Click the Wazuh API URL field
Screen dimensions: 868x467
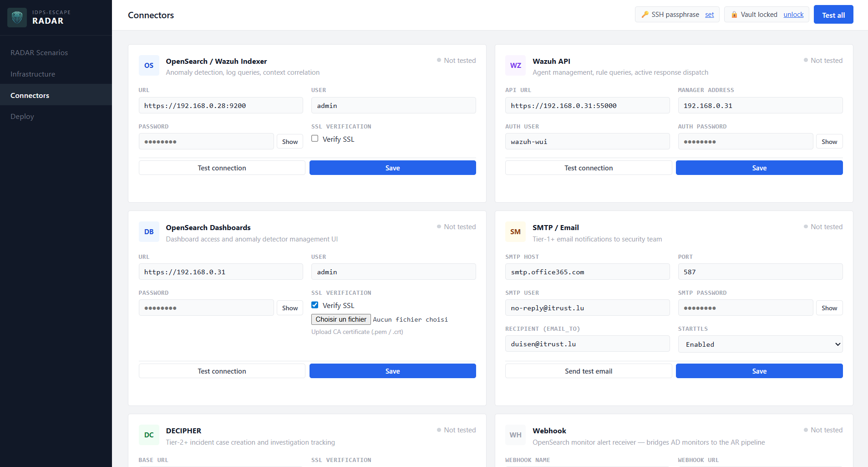[588, 105]
